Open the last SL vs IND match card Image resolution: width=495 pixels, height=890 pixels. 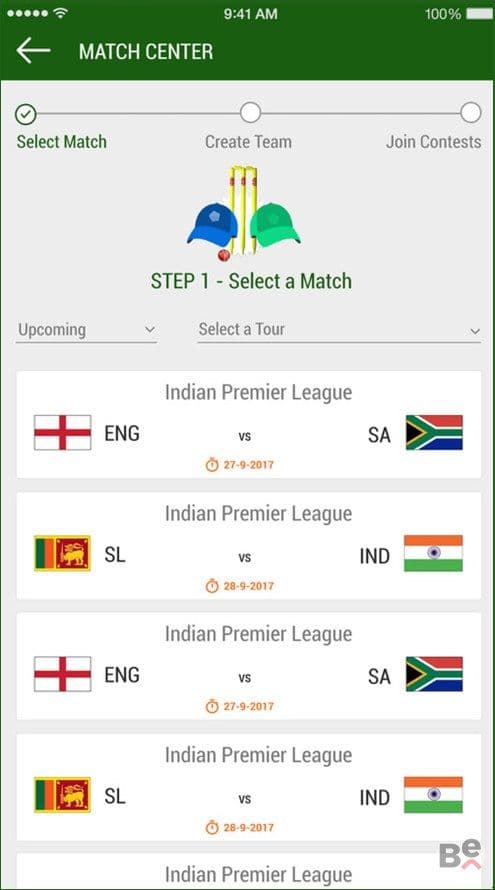point(249,787)
